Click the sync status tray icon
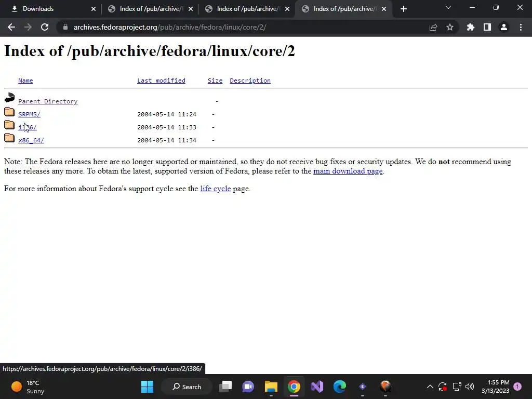 (x=443, y=387)
